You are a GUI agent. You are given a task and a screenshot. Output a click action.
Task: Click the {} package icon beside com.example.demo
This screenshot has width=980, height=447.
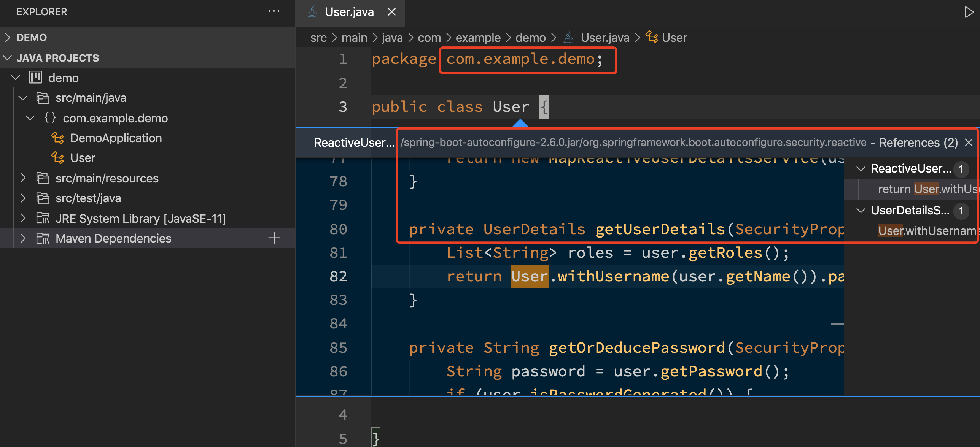50,118
